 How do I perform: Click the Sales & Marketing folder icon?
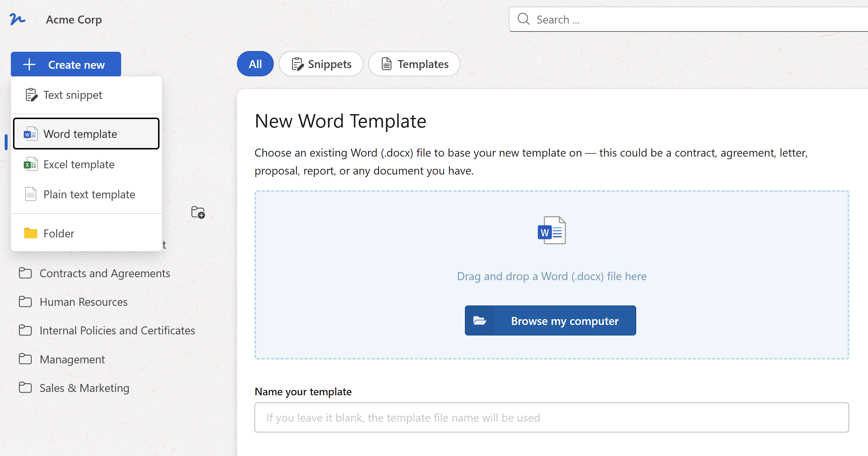pyautogui.click(x=25, y=388)
